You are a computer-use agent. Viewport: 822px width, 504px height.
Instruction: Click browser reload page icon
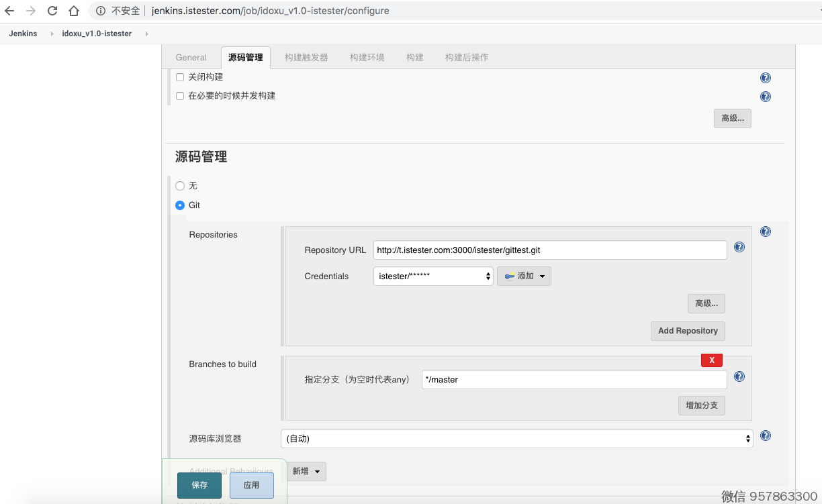[52, 11]
